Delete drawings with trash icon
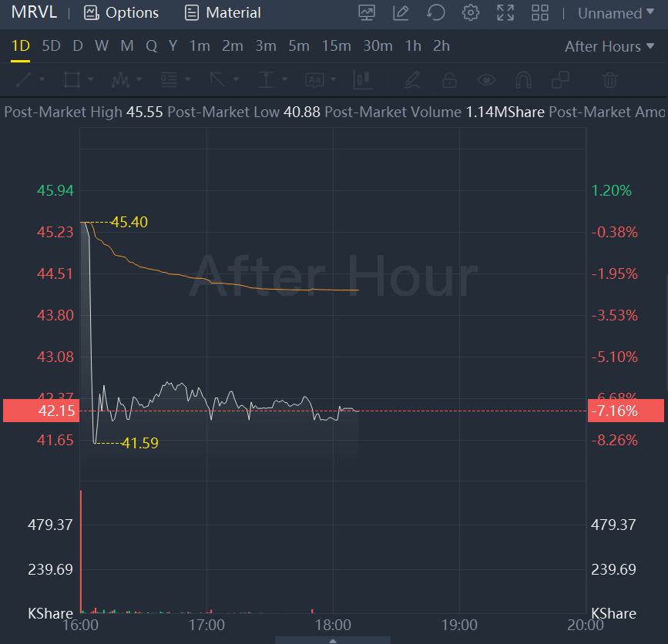The height and width of the screenshot is (644, 668). coord(609,79)
